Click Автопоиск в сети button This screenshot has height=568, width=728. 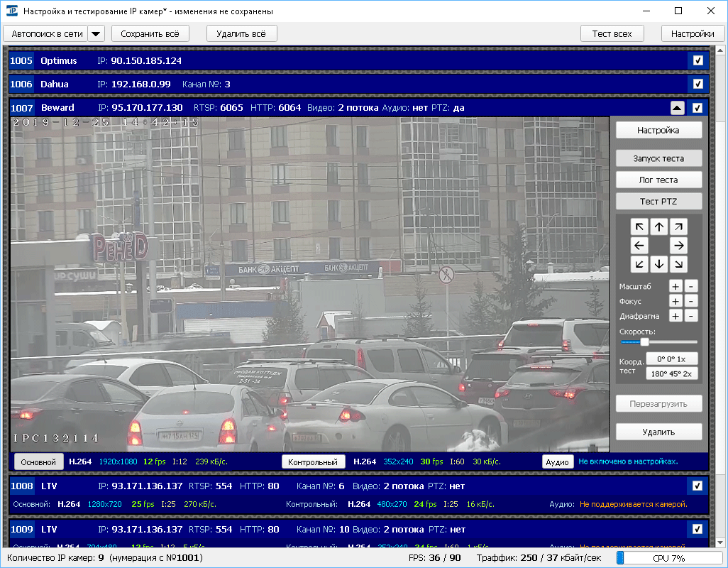(47, 33)
